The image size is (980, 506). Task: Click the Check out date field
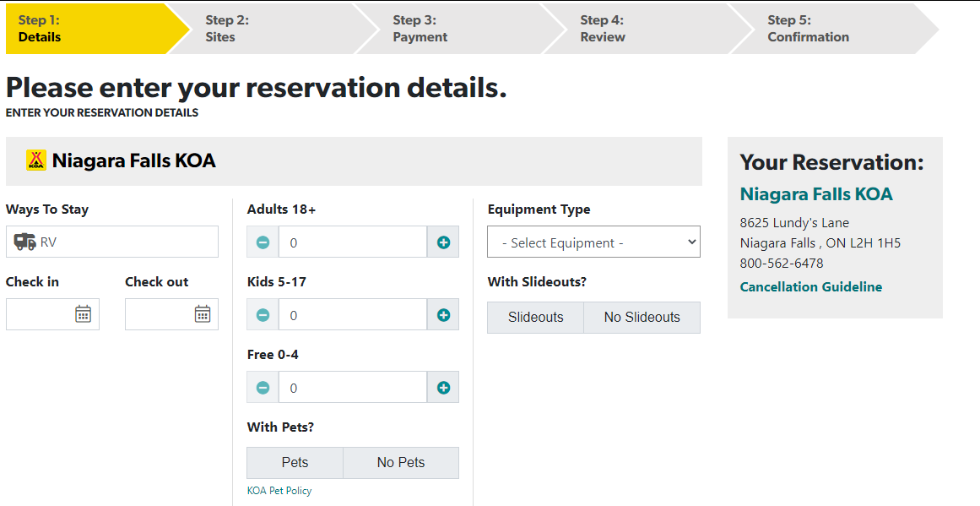[172, 314]
